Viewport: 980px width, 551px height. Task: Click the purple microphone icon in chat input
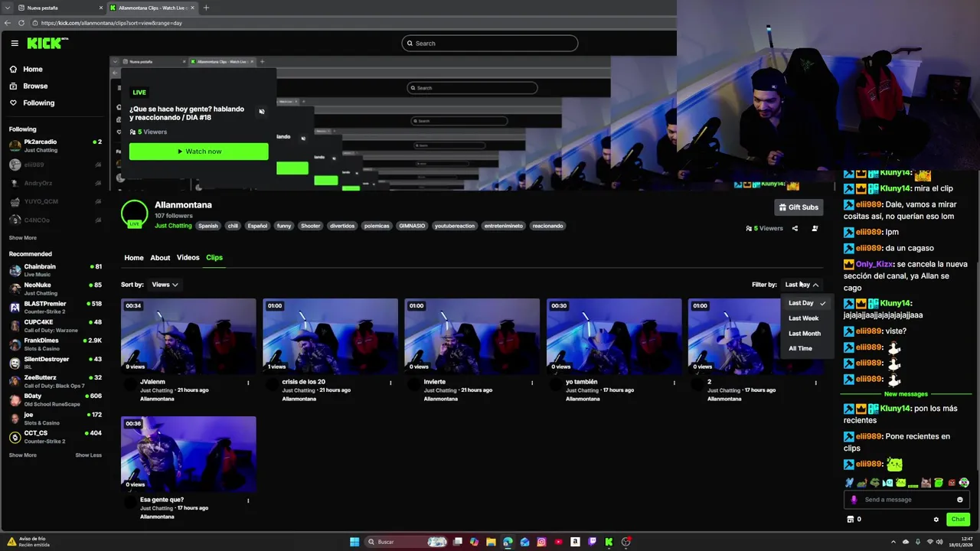[854, 500]
